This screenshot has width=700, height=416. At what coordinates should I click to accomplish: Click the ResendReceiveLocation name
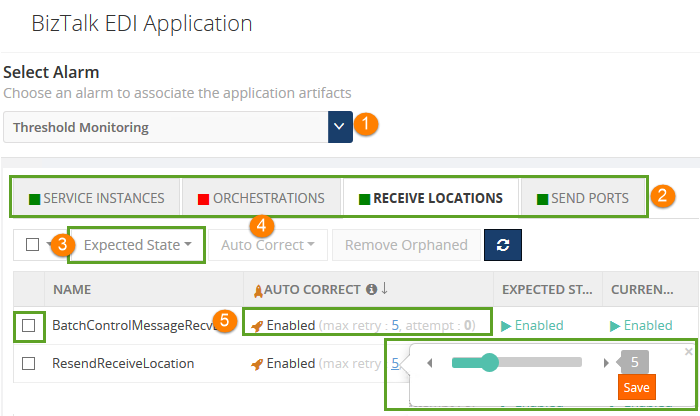tap(123, 363)
